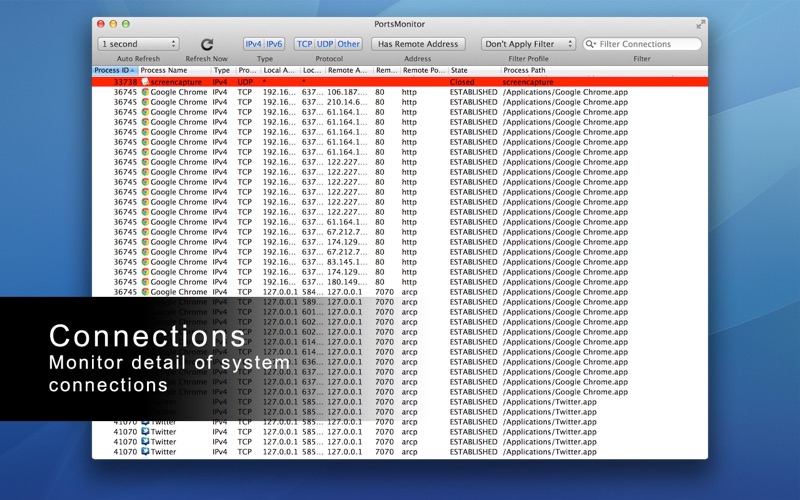Click the fullscreen arrows icon in the title bar
Screen dimensions: 800x500
tap(700, 23)
